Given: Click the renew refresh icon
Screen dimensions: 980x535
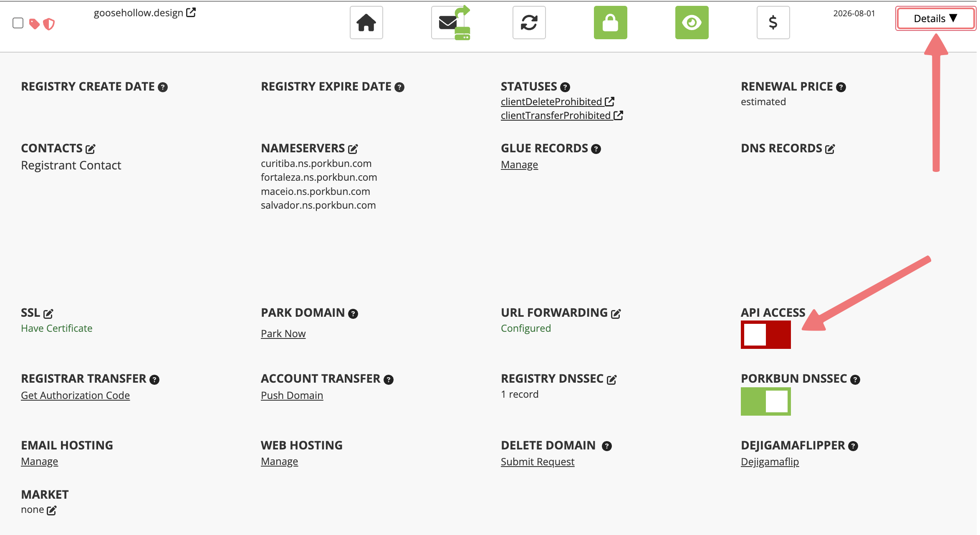Looking at the screenshot, I should [529, 23].
